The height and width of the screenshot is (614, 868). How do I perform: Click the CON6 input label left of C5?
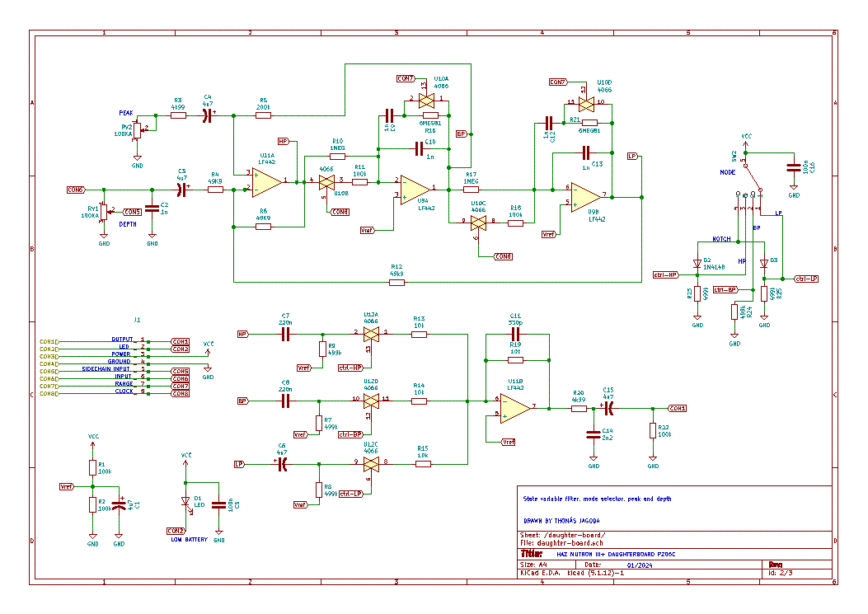(x=75, y=190)
